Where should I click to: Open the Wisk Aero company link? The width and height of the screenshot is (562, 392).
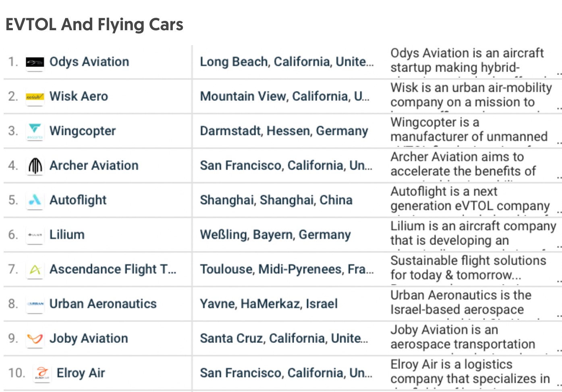click(x=79, y=96)
